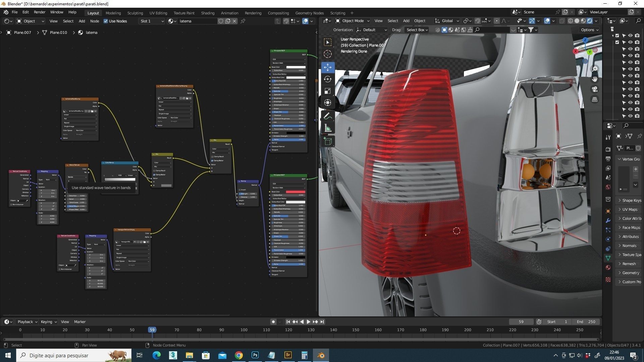Select the 3D Cursor tool
Image resolution: width=644 pixels, height=362 pixels.
(327, 54)
